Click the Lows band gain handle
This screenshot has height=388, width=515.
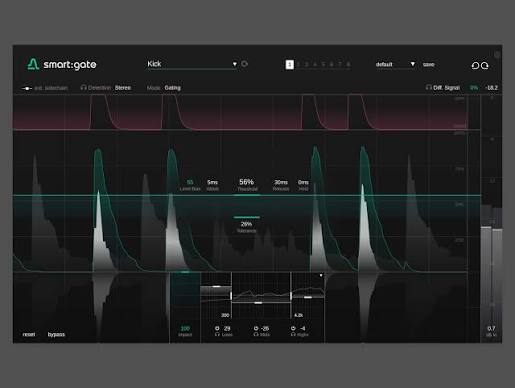(x=216, y=286)
